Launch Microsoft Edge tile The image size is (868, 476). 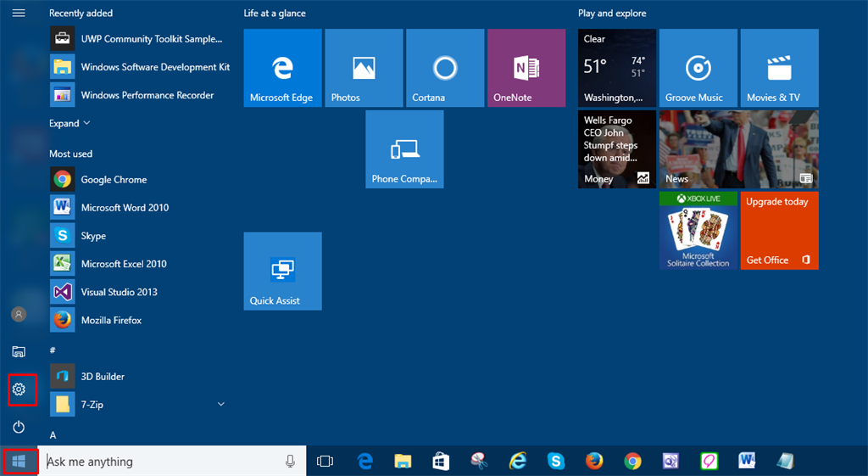click(282, 68)
